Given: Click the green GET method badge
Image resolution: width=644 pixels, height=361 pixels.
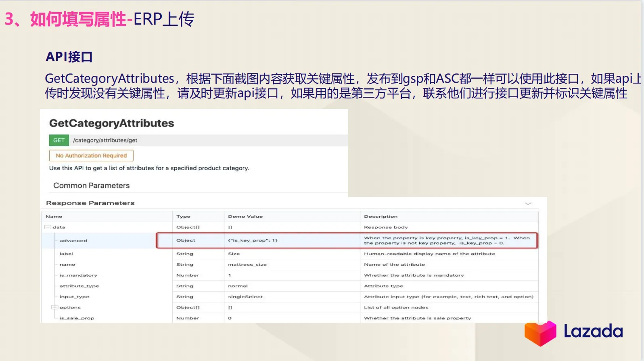Looking at the screenshot, I should point(59,140).
